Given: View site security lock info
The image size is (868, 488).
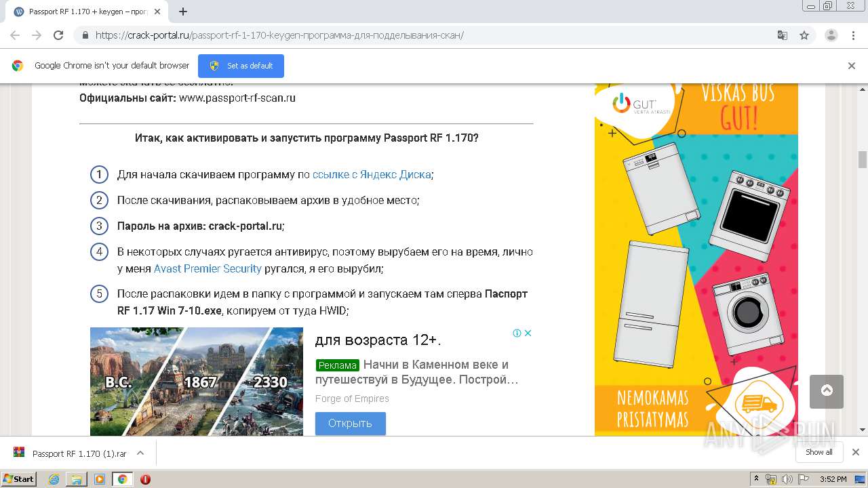Looking at the screenshot, I should click(x=85, y=35).
